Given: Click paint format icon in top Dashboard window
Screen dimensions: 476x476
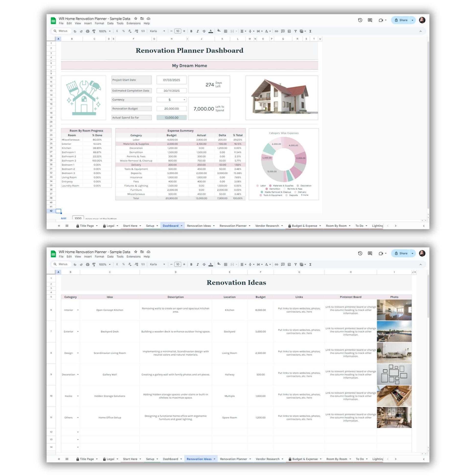Looking at the screenshot, I should pyautogui.click(x=94, y=31).
